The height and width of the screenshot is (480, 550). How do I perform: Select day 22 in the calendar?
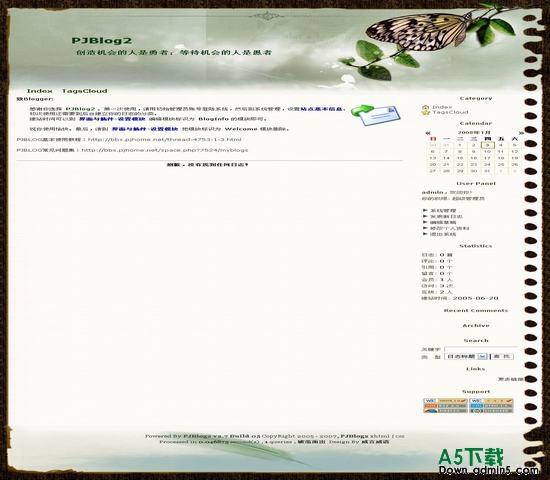pyautogui.click(x=460, y=165)
